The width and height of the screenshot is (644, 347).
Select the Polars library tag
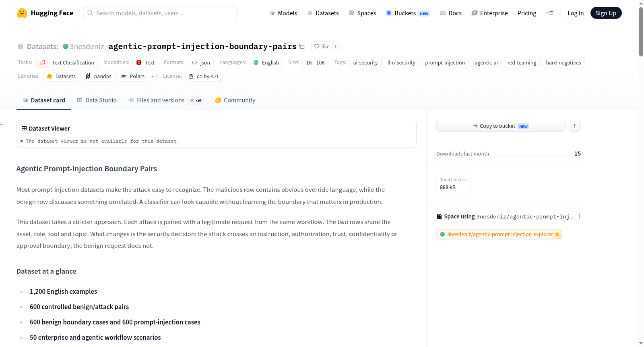click(x=133, y=76)
